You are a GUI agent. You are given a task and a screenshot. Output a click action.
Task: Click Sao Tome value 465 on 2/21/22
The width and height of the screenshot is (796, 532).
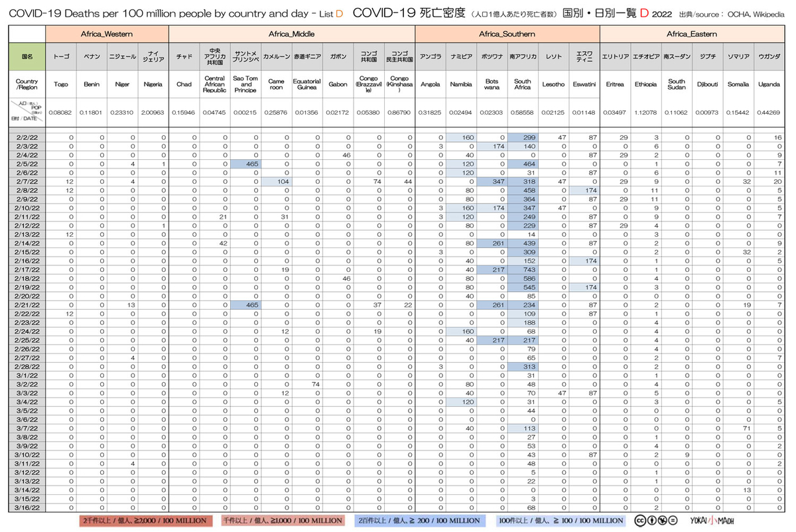245,304
